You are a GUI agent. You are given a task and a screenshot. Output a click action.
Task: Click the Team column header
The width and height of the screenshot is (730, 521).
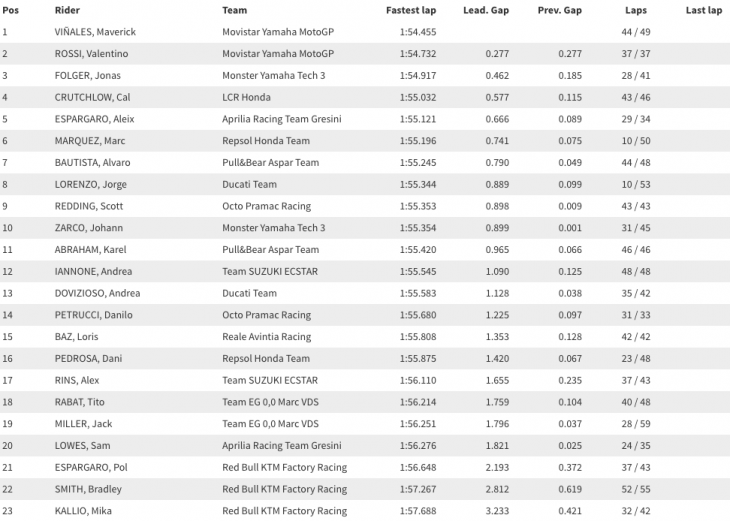tap(234, 11)
